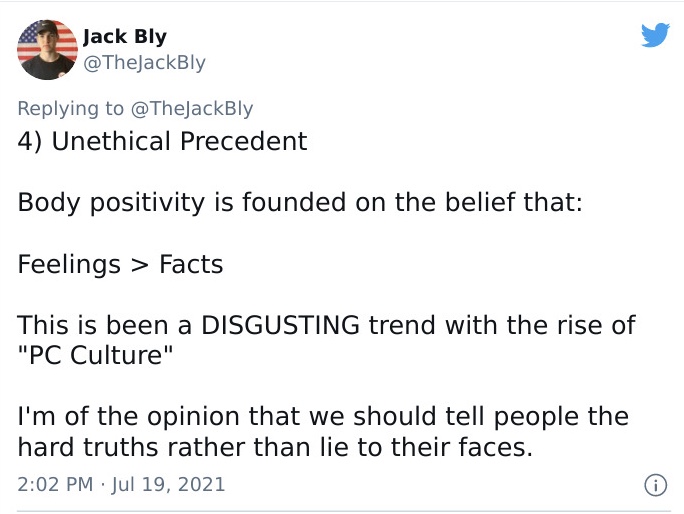The height and width of the screenshot is (514, 684).
Task: Click the capitalized word DISGUSTING
Action: (280, 326)
